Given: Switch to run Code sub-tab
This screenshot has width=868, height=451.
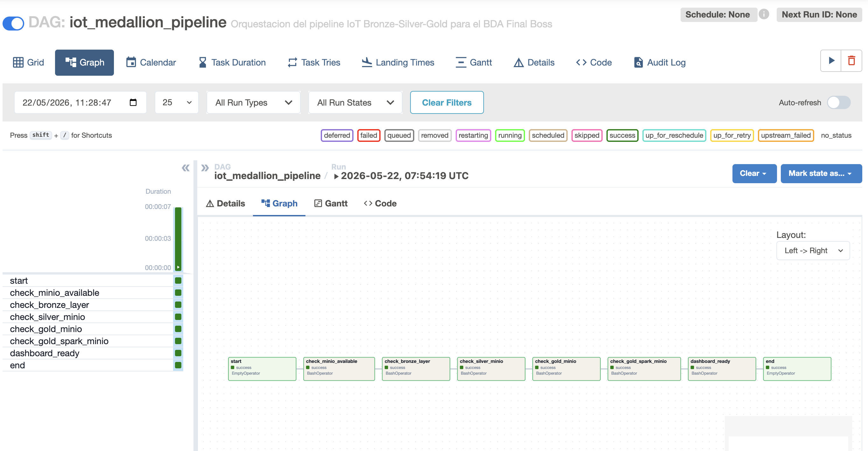Looking at the screenshot, I should tap(380, 204).
